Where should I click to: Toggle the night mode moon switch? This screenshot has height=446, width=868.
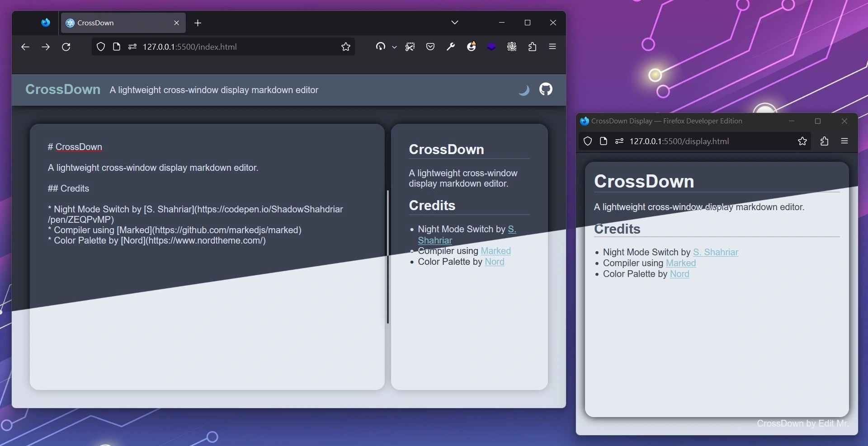coord(524,90)
